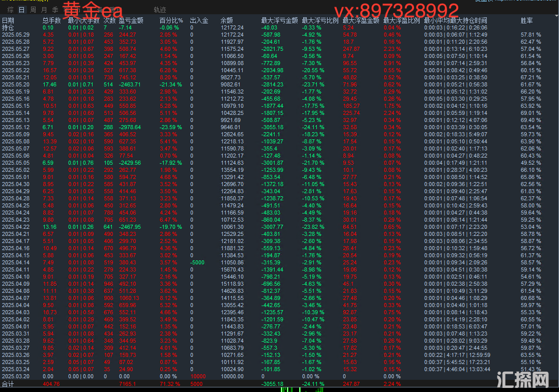559x392 pixels.
Task: Open the 周 weekly tab
Action: (33, 10)
